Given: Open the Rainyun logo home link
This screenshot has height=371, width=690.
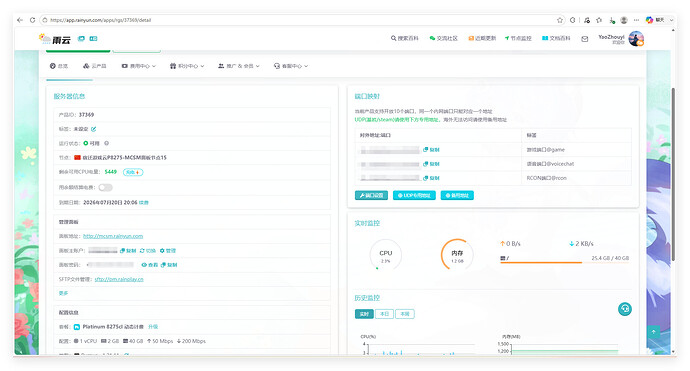Looking at the screenshot, I should [55, 39].
